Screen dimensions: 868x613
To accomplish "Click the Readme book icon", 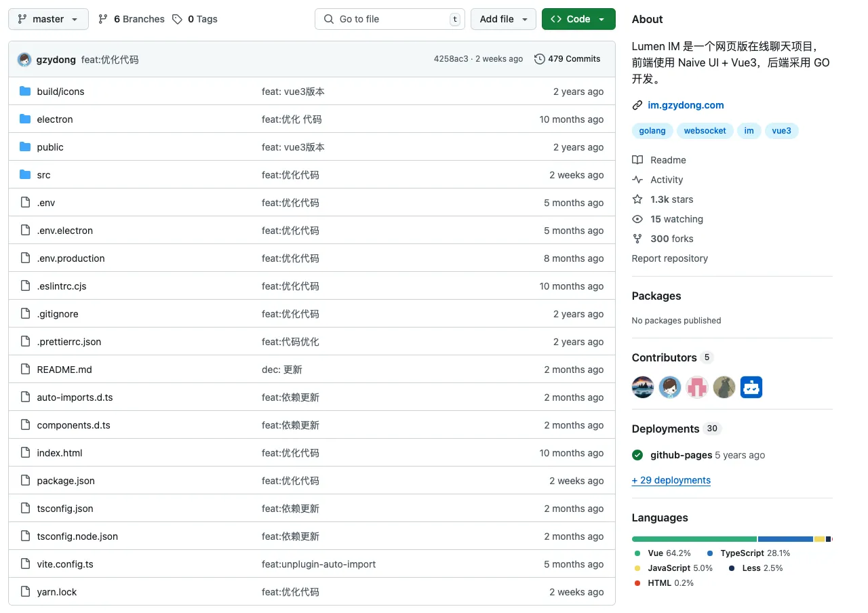I will (x=637, y=160).
